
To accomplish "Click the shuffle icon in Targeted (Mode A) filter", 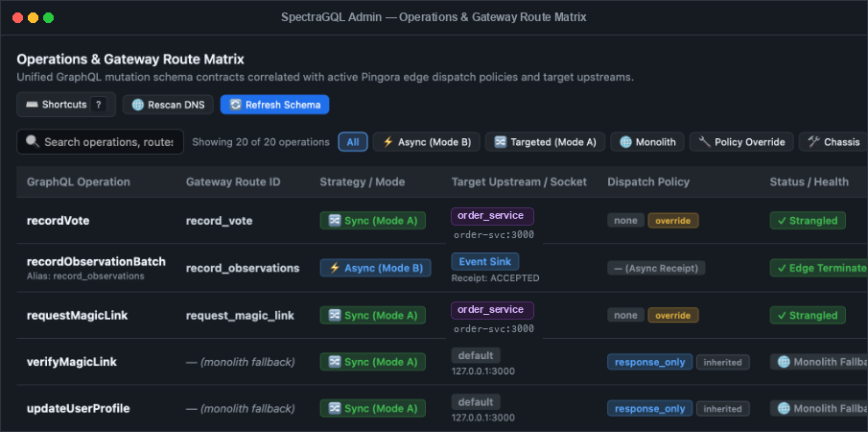I will click(x=501, y=142).
